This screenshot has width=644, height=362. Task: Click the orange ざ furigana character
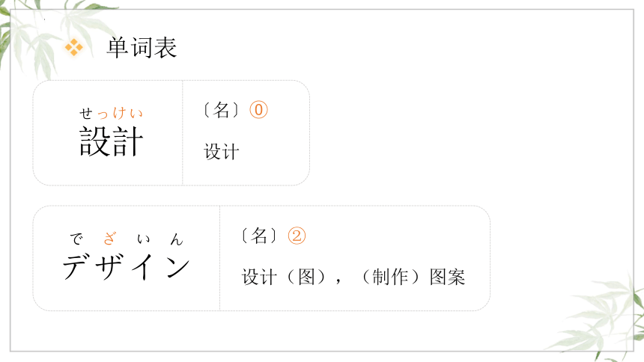click(x=109, y=239)
